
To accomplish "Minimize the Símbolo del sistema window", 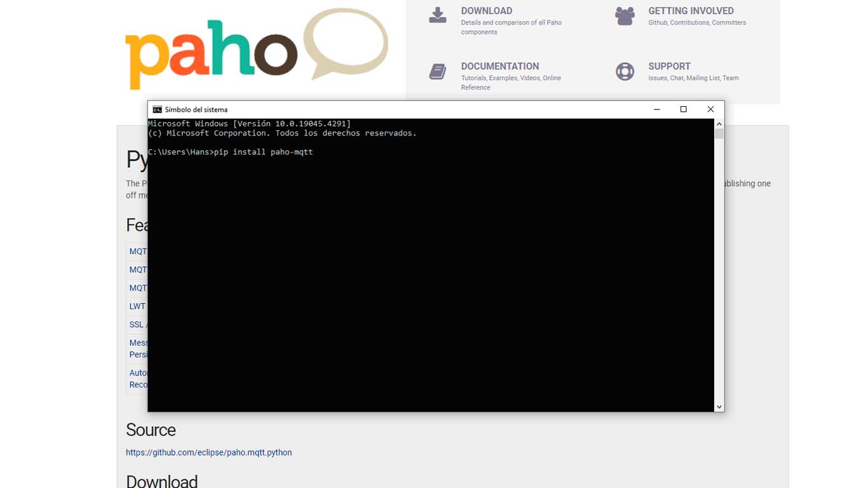I will tap(657, 109).
